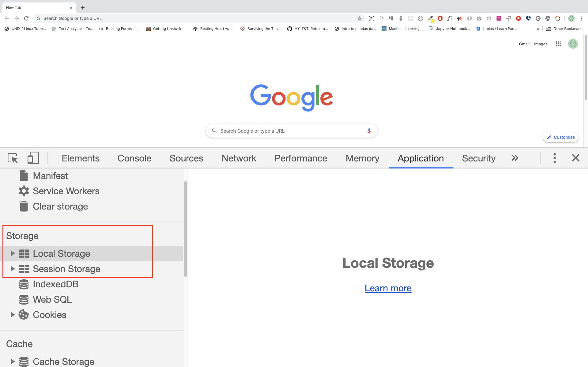Expand the Cookies tree item

click(x=12, y=315)
